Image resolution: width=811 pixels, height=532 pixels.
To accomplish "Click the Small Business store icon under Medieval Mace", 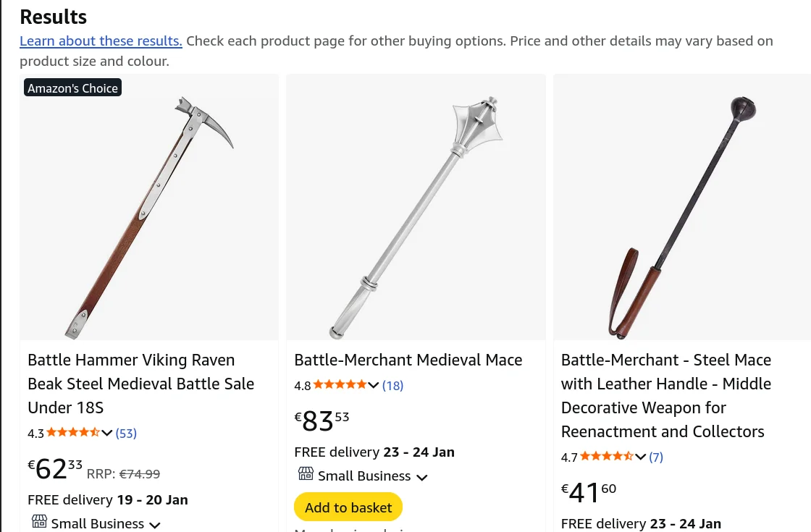I will (306, 474).
